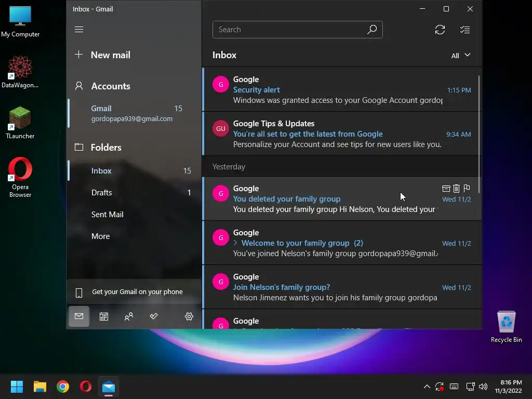Open the 'You deleted your family group' message
532x399 pixels.
coord(342,198)
